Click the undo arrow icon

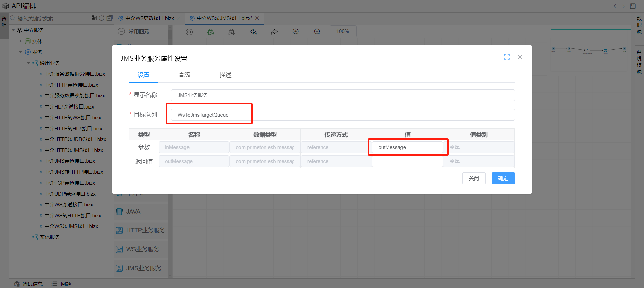click(253, 32)
